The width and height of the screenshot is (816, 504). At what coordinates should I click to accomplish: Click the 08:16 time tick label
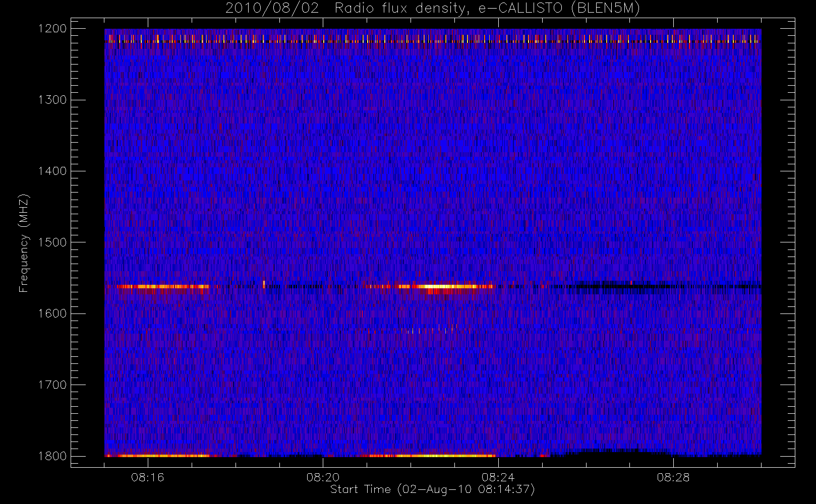click(148, 477)
